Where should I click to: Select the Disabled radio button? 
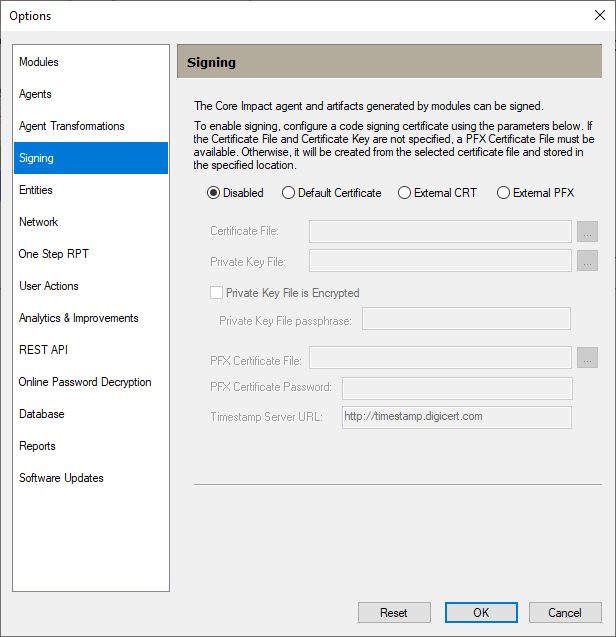[x=213, y=193]
